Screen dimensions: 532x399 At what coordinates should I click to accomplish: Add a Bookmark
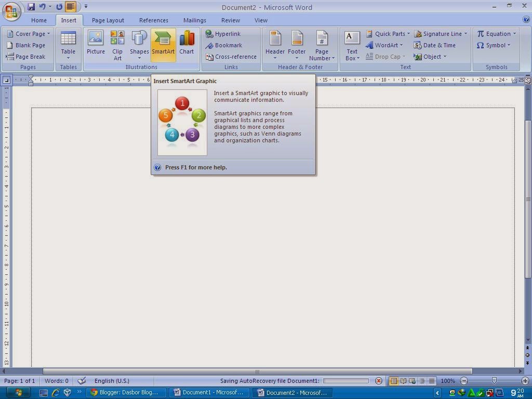pyautogui.click(x=223, y=45)
